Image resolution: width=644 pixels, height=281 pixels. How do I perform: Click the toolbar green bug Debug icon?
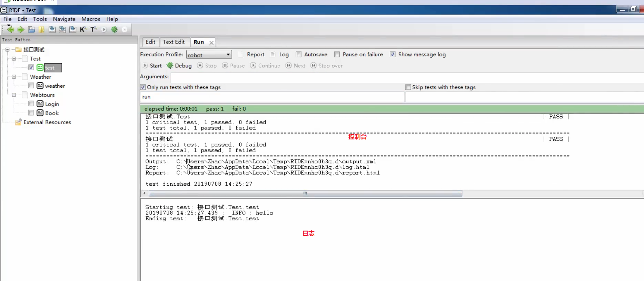point(114,29)
